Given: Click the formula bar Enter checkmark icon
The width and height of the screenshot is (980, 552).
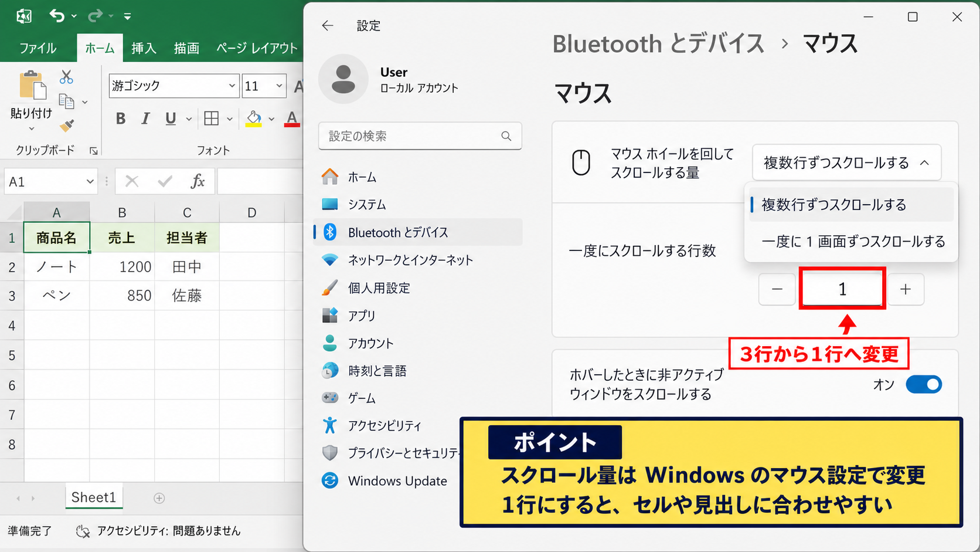Looking at the screenshot, I should pyautogui.click(x=165, y=181).
